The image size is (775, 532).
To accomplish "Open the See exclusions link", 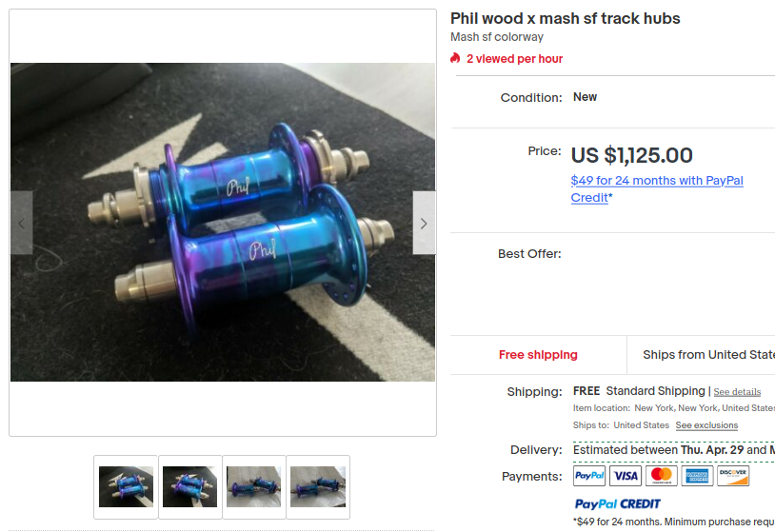I will 706,425.
